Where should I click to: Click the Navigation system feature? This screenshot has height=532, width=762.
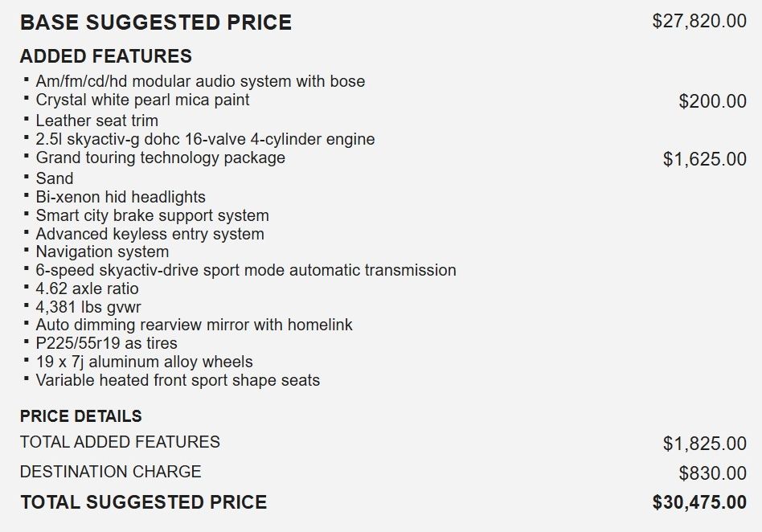click(x=102, y=252)
